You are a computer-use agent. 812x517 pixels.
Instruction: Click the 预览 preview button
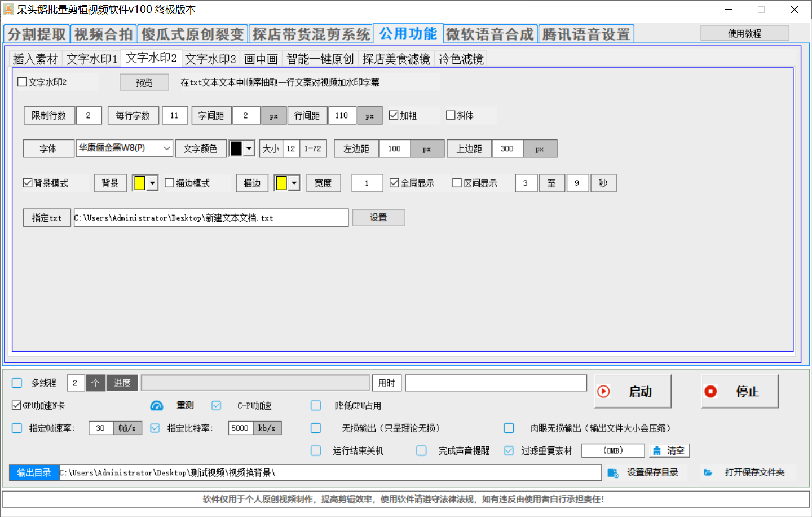click(x=144, y=82)
